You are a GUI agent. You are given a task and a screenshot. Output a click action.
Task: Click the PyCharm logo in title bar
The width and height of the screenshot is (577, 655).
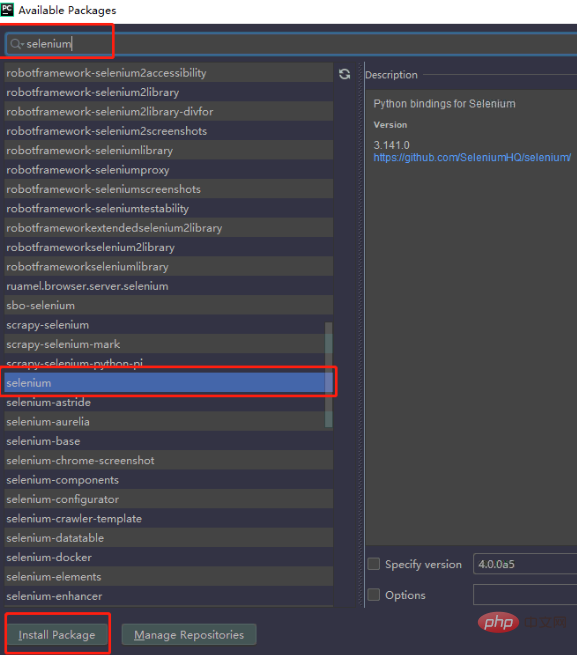[x=7, y=9]
